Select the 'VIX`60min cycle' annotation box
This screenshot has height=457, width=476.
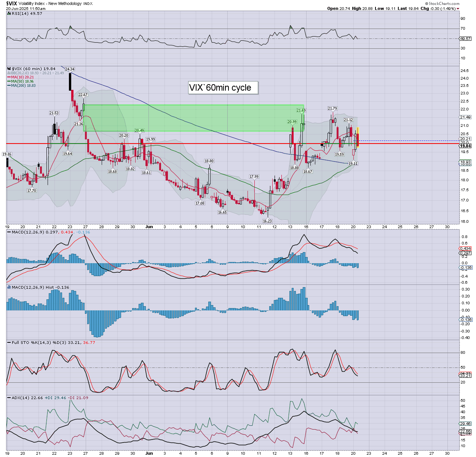tap(223, 88)
